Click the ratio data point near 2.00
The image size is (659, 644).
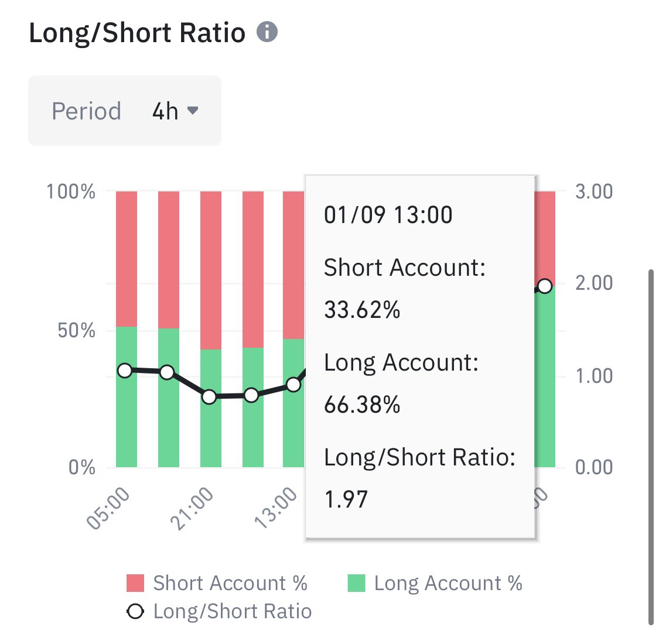click(x=545, y=286)
